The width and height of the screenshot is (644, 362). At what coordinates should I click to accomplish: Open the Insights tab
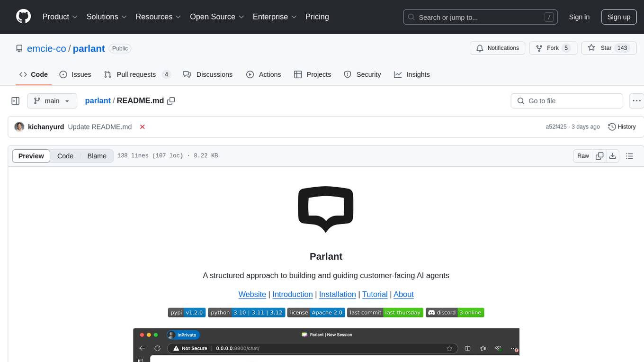[412, 74]
